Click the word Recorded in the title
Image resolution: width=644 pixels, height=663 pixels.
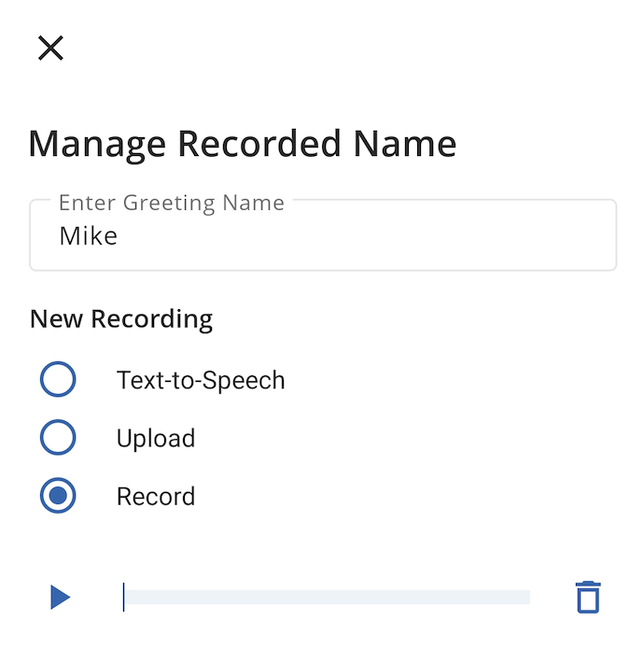[259, 144]
